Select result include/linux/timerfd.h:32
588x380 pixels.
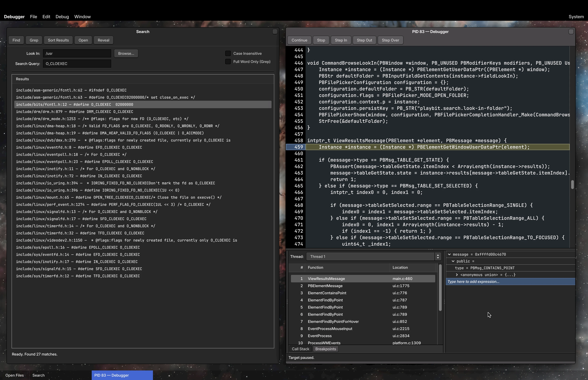tap(143, 233)
